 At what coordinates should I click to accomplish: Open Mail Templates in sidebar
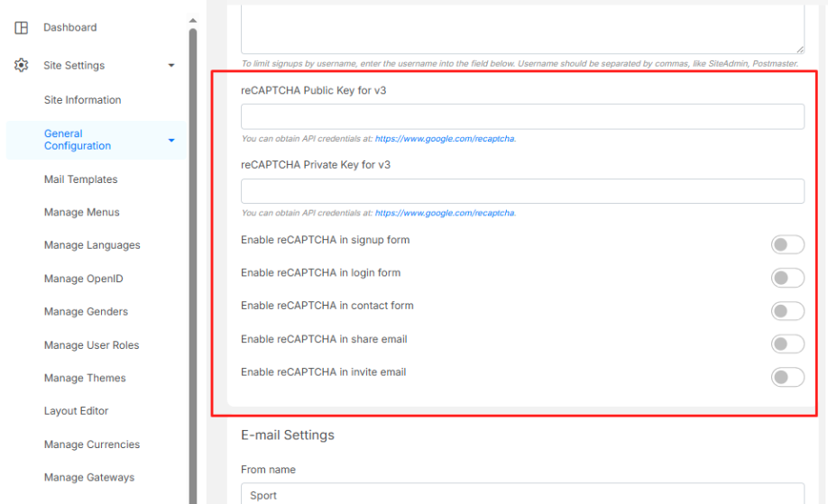point(80,179)
